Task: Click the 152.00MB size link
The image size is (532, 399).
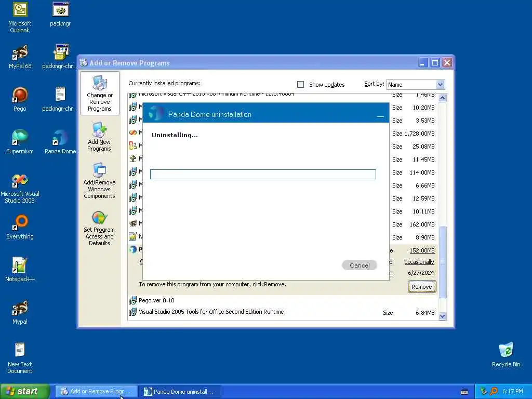Action: click(422, 250)
